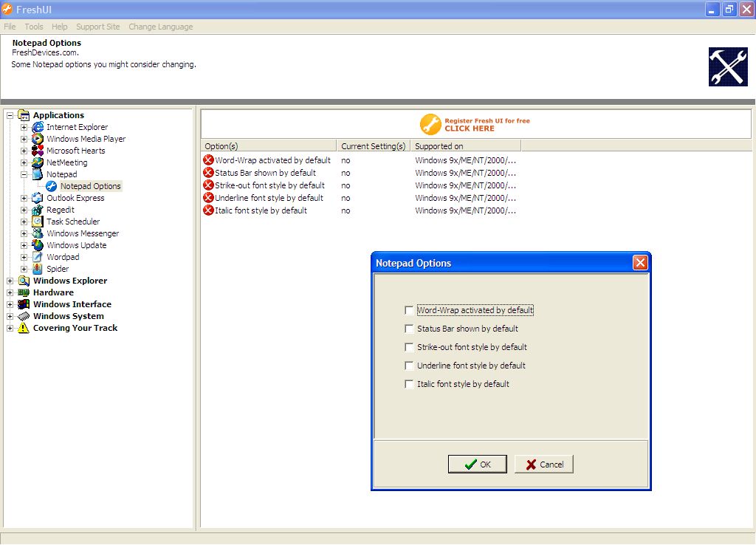Click the Hardware chip icon

[x=24, y=292]
